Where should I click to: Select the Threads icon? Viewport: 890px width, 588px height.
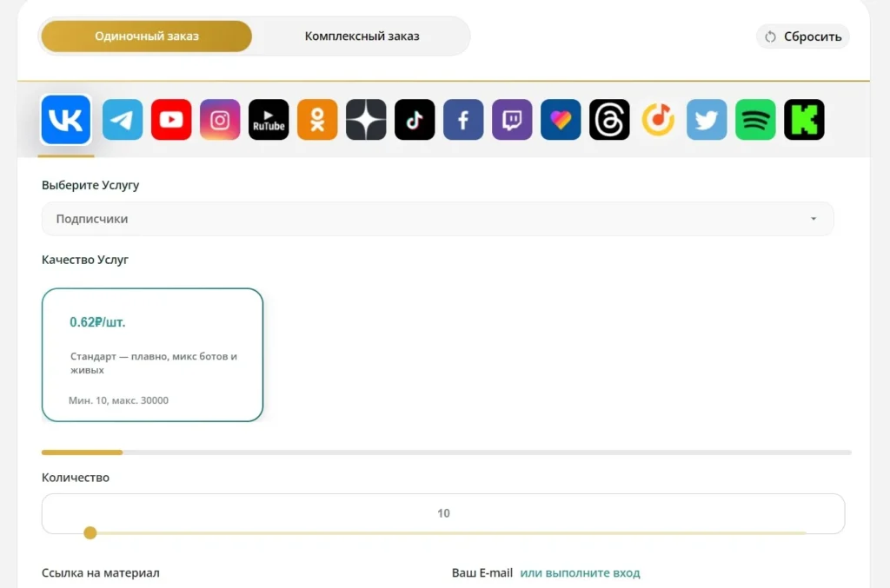tap(609, 120)
